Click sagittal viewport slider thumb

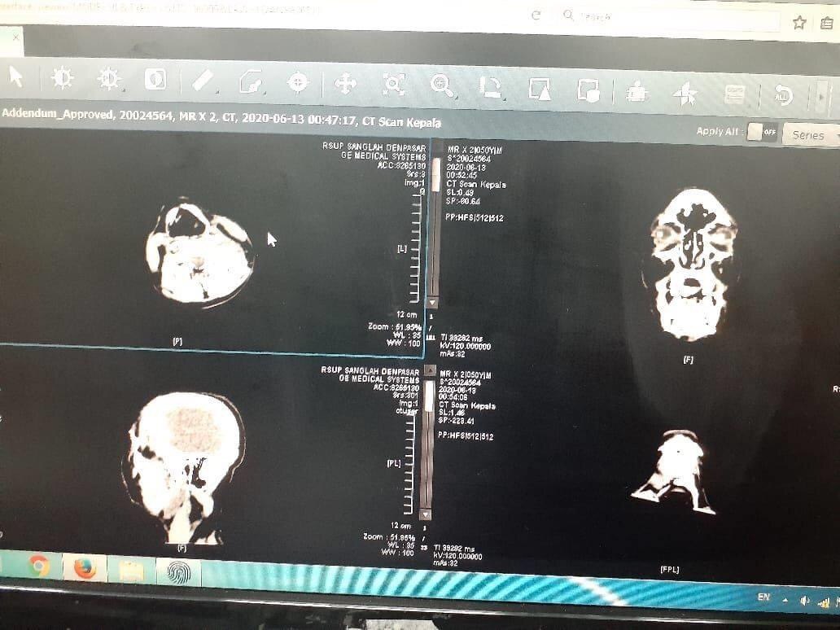429,396
